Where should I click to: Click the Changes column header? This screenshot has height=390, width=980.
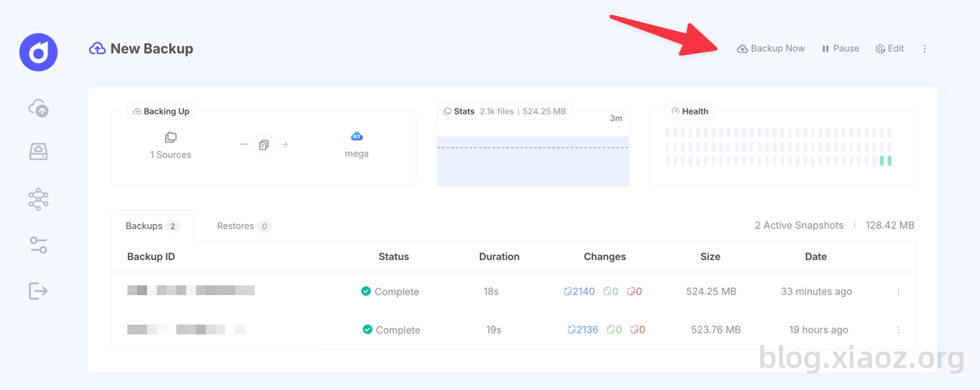[604, 257]
